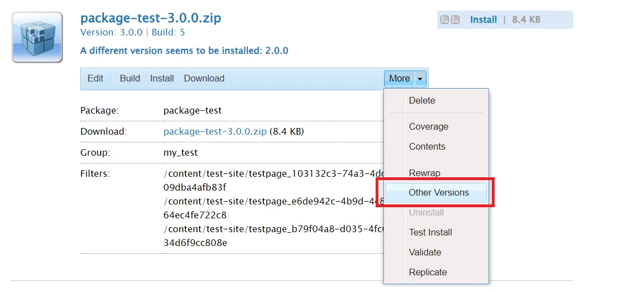The height and width of the screenshot is (292, 644).
Task: Click 'A different version seems to be installed' notice
Action: (x=184, y=50)
